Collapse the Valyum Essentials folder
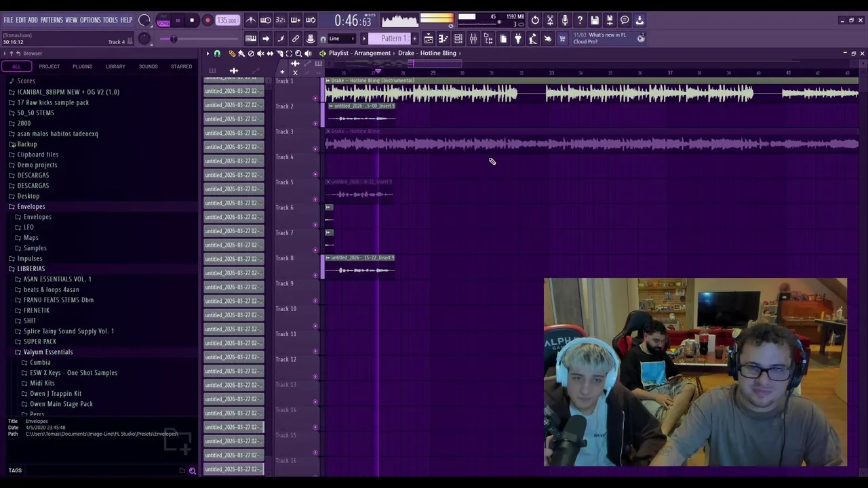The width and height of the screenshot is (868, 488). click(47, 352)
